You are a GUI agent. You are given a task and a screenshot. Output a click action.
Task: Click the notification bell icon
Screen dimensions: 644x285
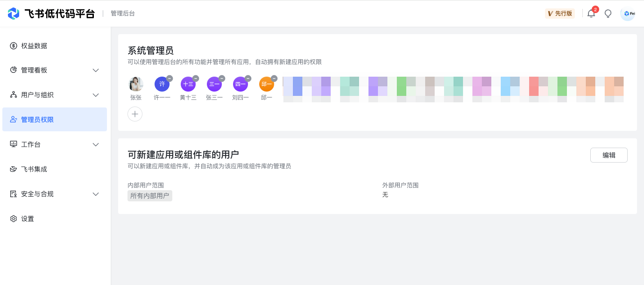[591, 14]
